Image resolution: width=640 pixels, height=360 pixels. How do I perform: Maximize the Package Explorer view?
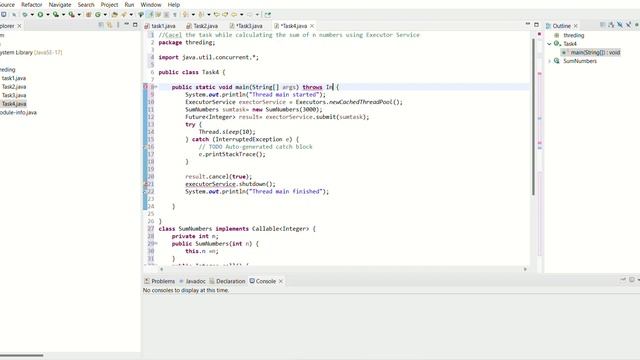[x=135, y=25]
